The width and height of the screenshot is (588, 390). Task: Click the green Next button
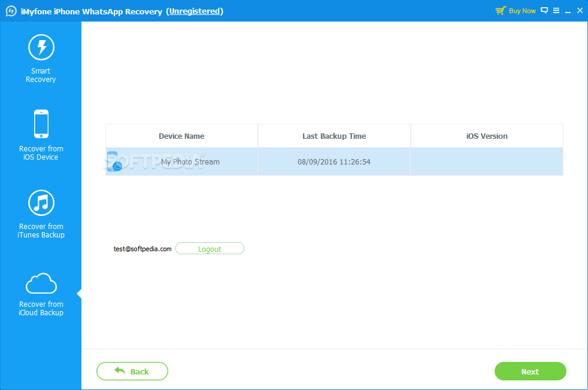pyautogui.click(x=530, y=371)
